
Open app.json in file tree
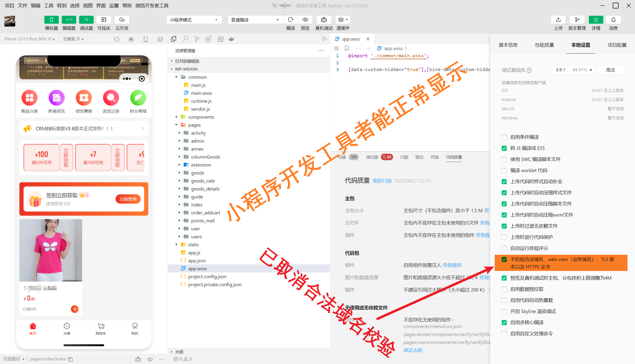197,261
